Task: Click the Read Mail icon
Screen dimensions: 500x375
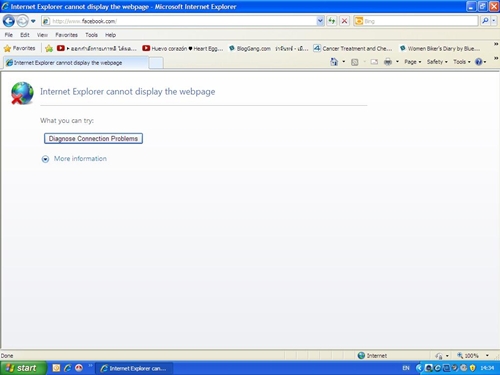Action: tap(374, 62)
